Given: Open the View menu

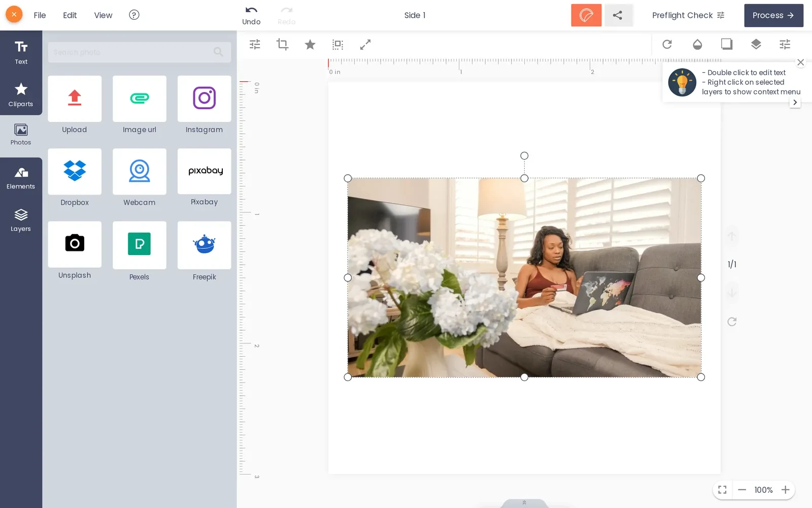Looking at the screenshot, I should point(103,15).
